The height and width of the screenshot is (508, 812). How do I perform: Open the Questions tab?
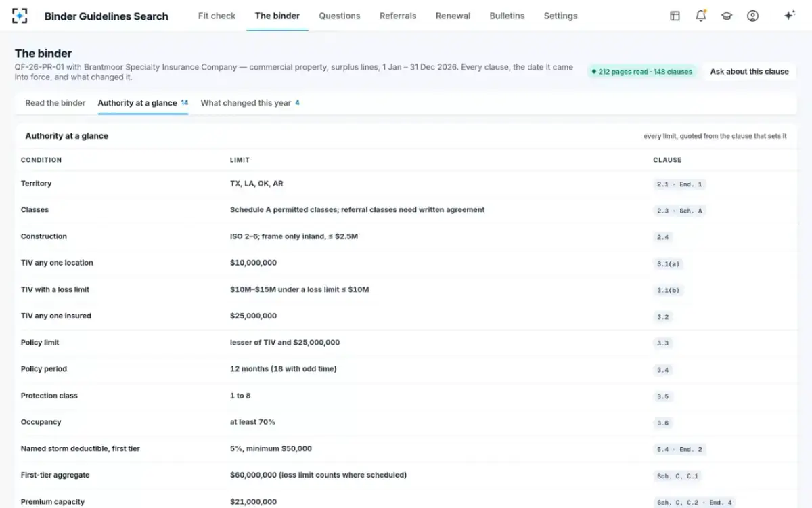tap(340, 16)
